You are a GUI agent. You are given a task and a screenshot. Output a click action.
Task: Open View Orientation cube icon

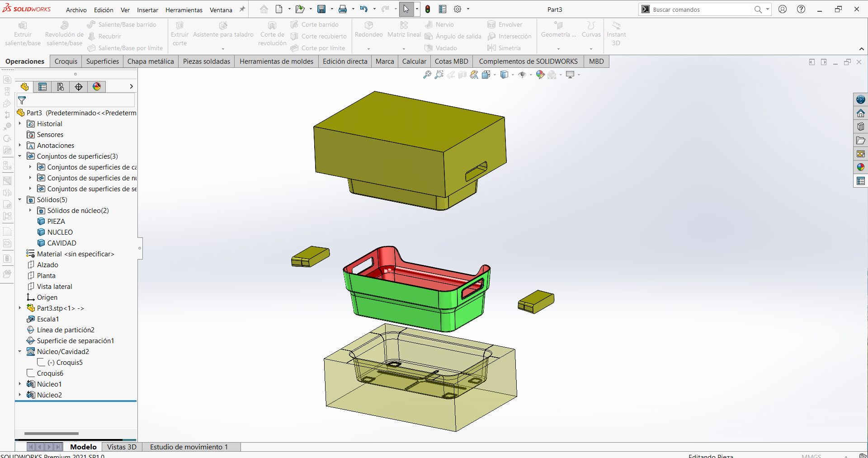[x=486, y=75]
